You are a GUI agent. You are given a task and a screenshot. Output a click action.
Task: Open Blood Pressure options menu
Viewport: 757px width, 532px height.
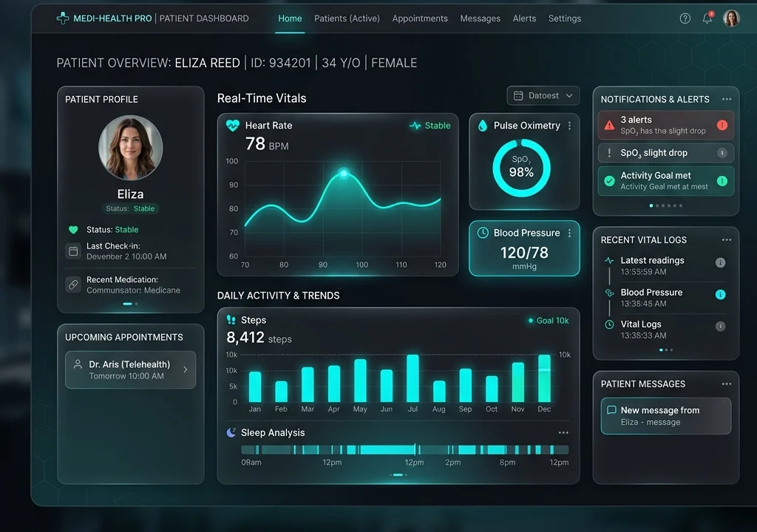pos(570,233)
